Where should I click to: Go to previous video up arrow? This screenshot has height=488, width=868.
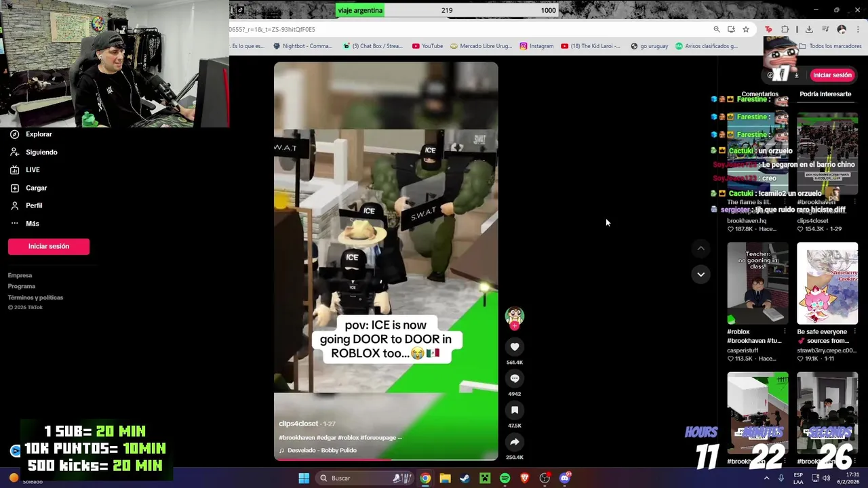701,249
